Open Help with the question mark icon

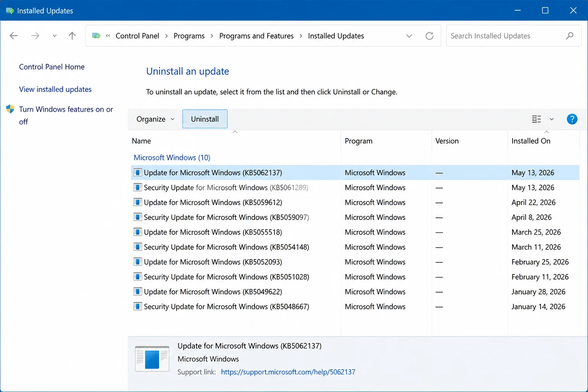coord(572,119)
